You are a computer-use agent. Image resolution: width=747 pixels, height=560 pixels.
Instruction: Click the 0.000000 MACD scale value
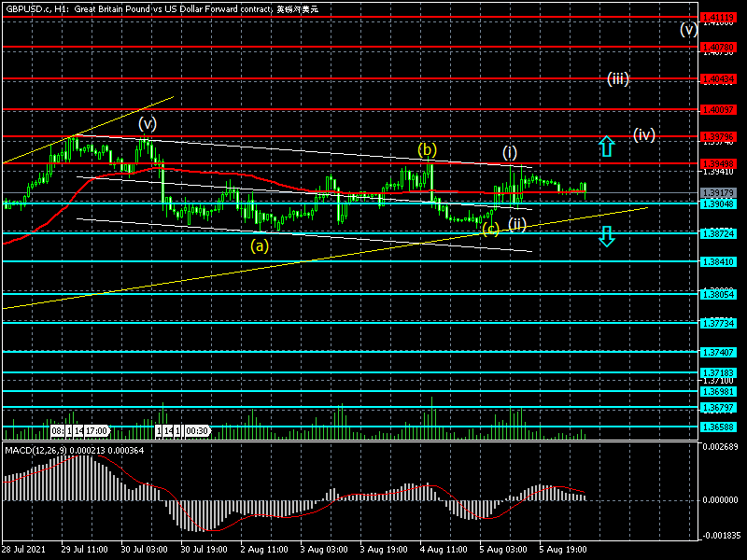720,500
